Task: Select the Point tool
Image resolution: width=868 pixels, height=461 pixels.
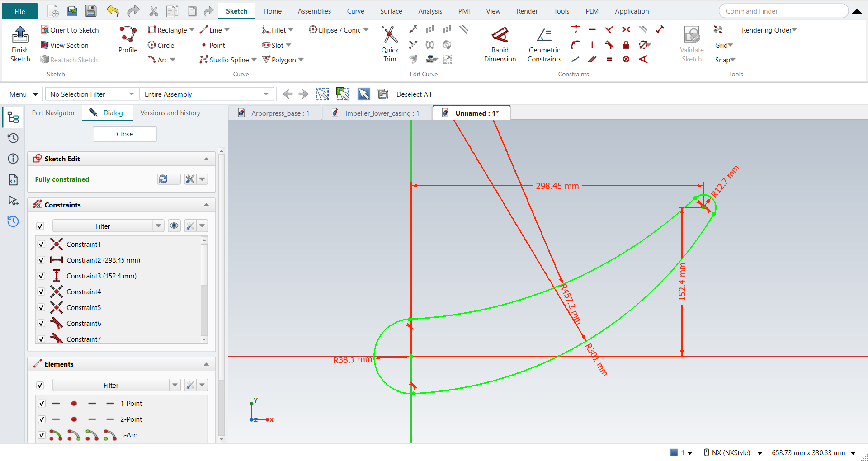Action: (x=212, y=45)
